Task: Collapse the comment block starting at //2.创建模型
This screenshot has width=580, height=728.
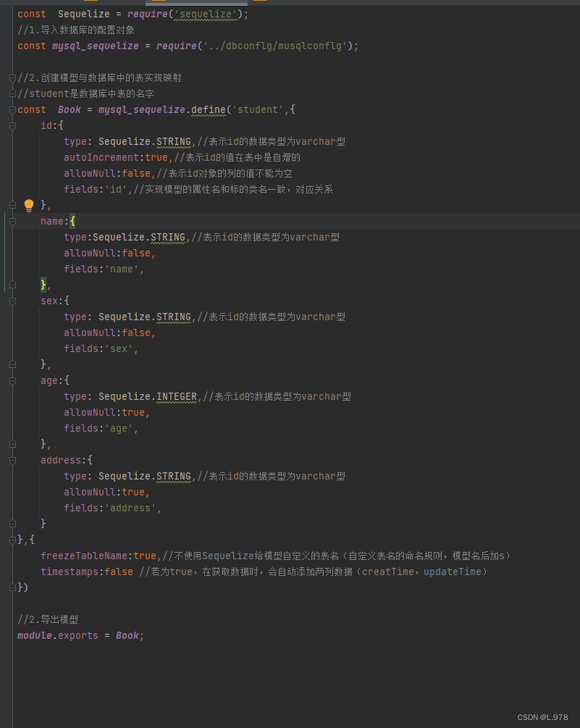Action: pos(12,78)
